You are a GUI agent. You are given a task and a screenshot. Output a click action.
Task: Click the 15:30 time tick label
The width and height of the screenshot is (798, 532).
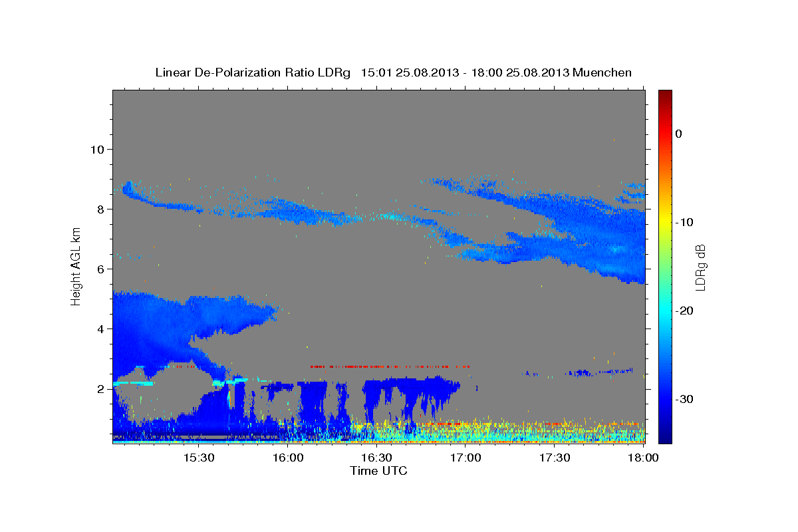click(x=198, y=458)
